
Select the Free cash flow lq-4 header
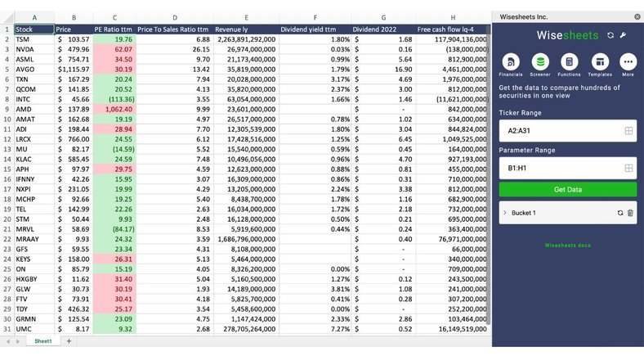point(451,29)
